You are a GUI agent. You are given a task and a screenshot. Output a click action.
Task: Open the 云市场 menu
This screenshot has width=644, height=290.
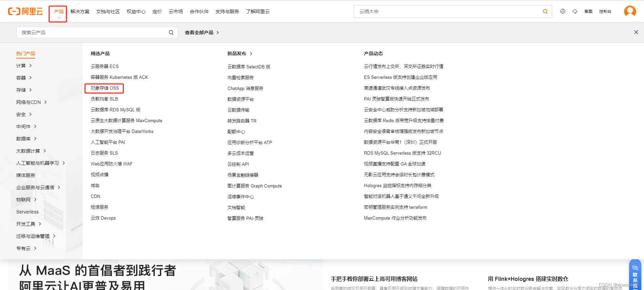coord(176,12)
